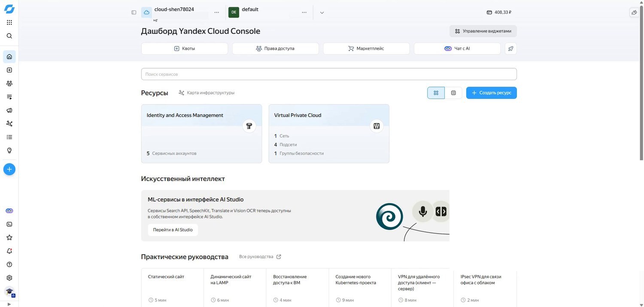Click the cloud icon beside cloud-shen78024
Viewport: 644px width, 307px height.
tap(146, 12)
